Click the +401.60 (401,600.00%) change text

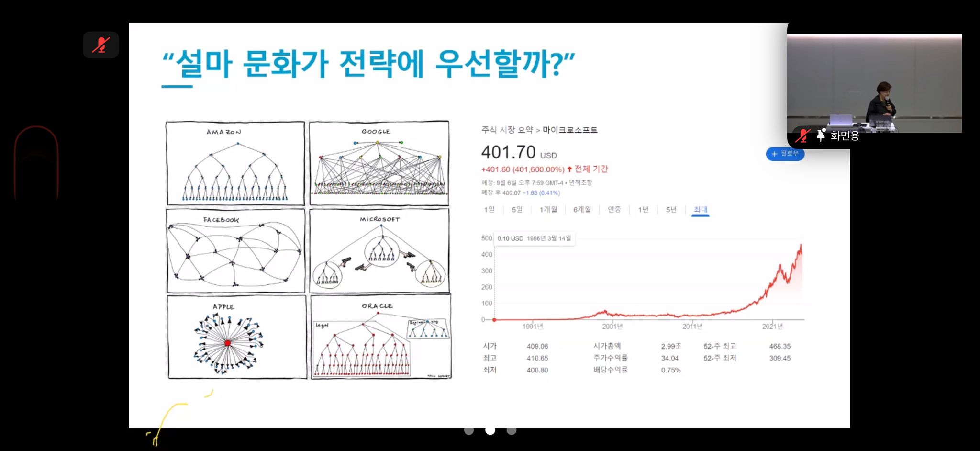(523, 169)
